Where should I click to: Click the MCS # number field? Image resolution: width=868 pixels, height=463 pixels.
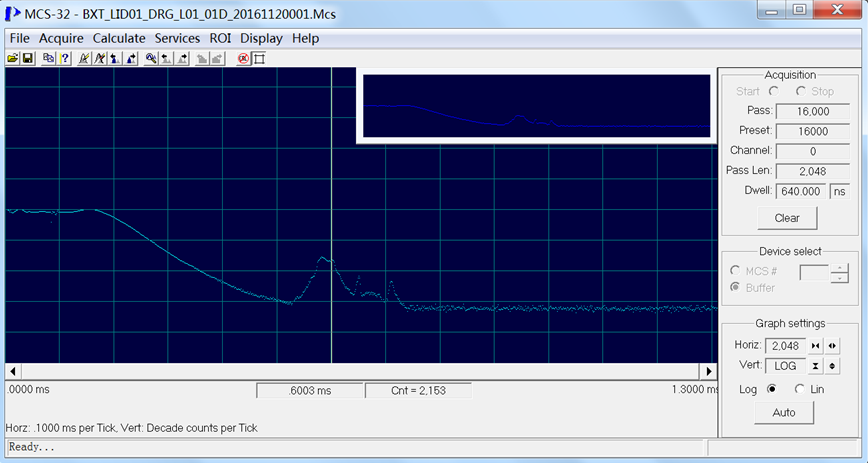(x=814, y=272)
